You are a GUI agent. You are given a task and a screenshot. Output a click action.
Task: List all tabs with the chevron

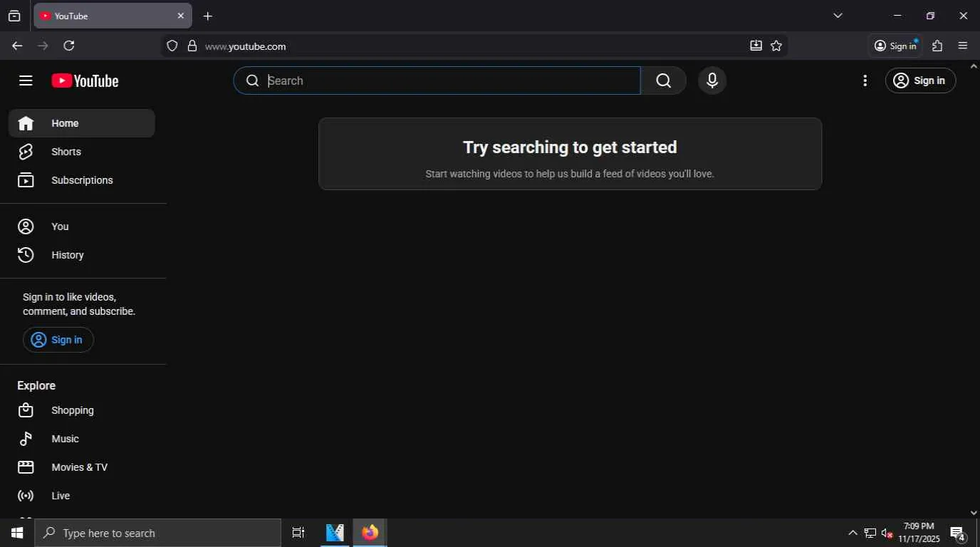click(x=838, y=16)
